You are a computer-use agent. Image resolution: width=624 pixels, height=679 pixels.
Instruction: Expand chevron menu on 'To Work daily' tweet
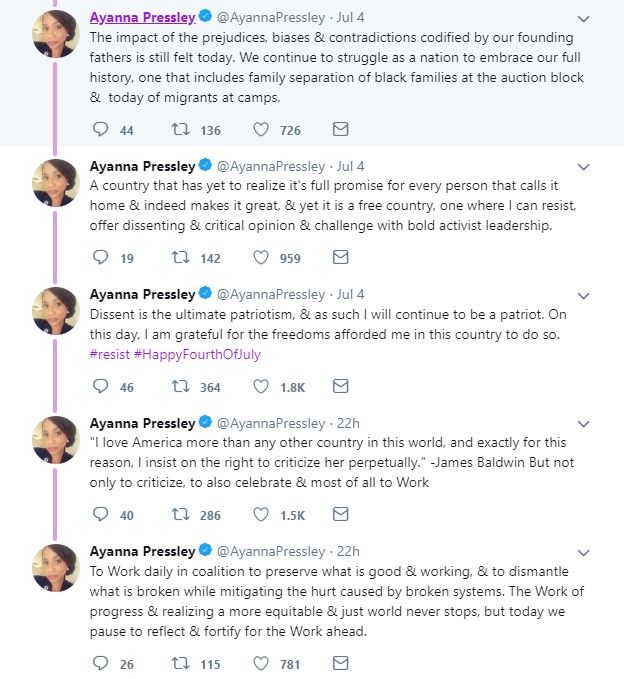584,553
